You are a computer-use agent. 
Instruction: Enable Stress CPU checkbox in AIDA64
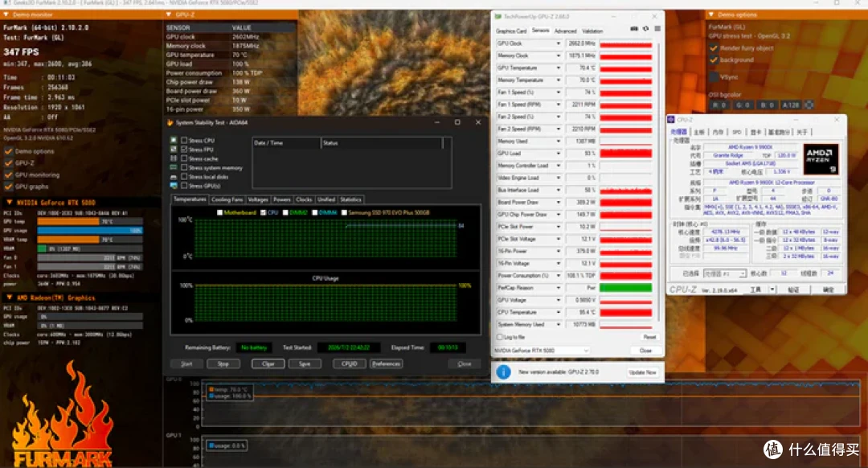click(x=184, y=141)
